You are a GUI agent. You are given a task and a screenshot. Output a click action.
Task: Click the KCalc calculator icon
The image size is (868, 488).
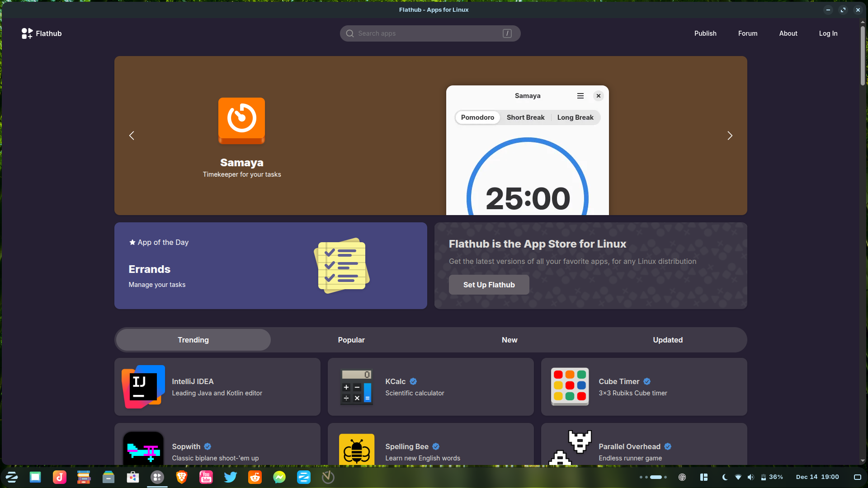point(356,386)
